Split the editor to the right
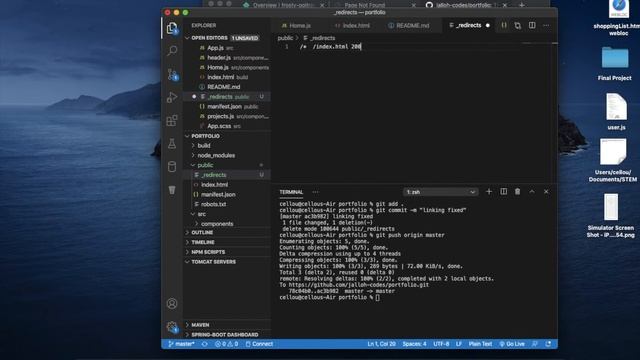 click(532, 25)
